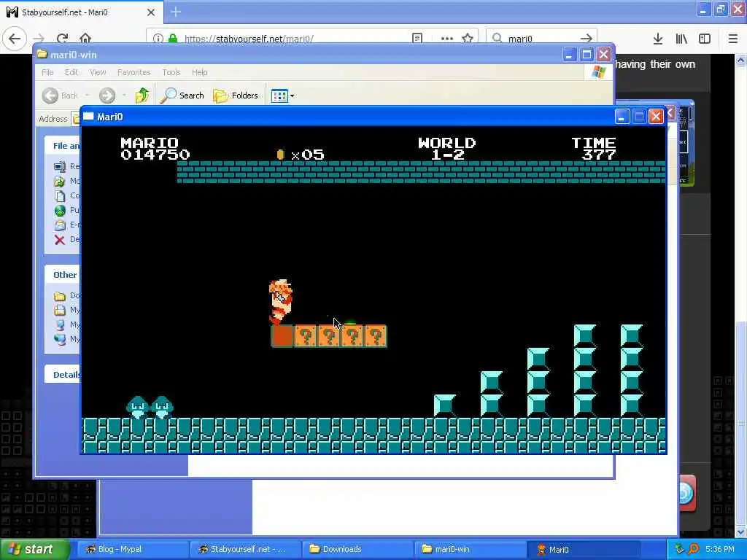Click the rename file task icon

60,166
